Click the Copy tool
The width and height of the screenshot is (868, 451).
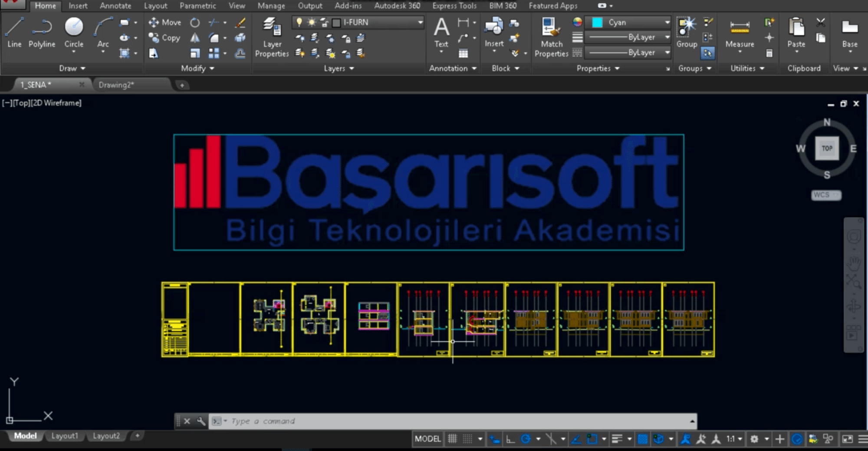point(164,38)
